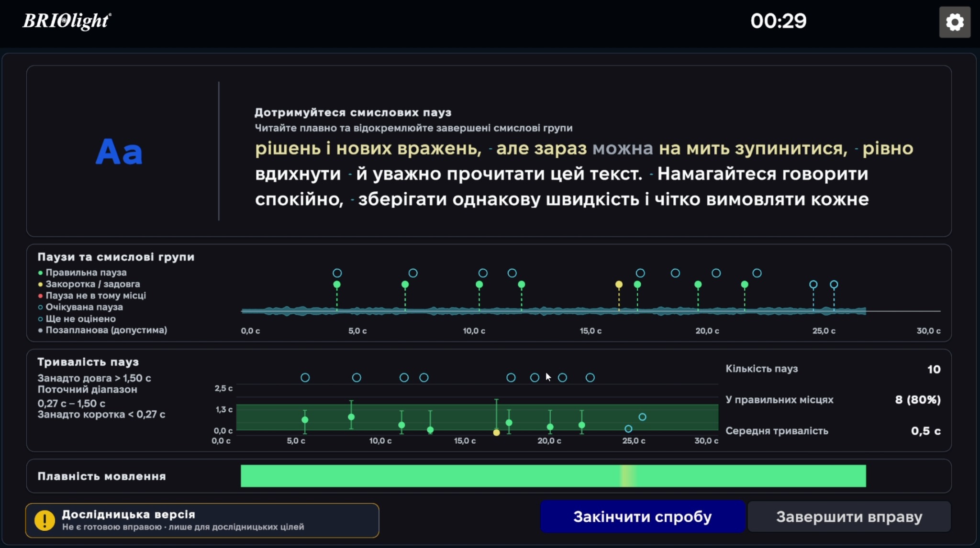Image resolution: width=980 pixels, height=548 pixels.
Task: Click the 'У правильних місцях' 8 (80%) value
Action: [917, 400]
